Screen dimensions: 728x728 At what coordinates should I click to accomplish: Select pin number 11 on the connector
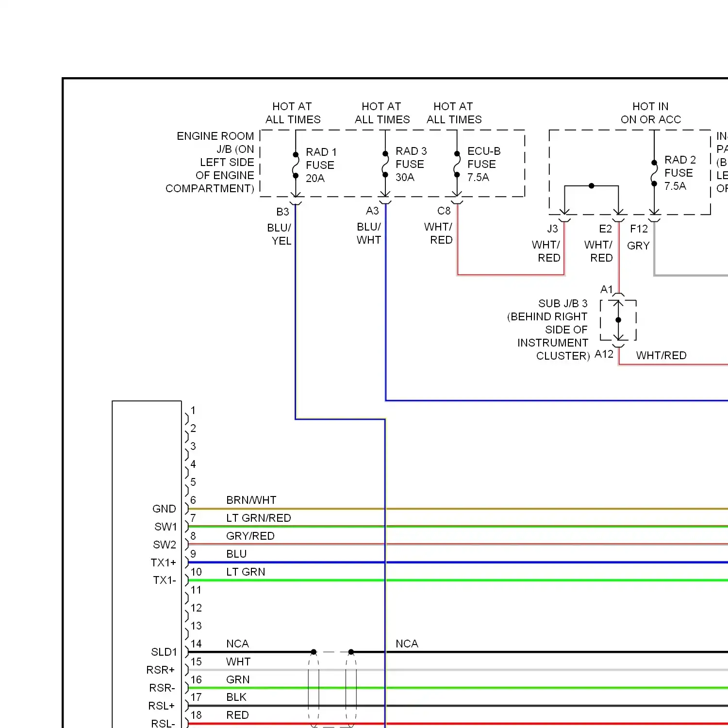click(x=196, y=590)
